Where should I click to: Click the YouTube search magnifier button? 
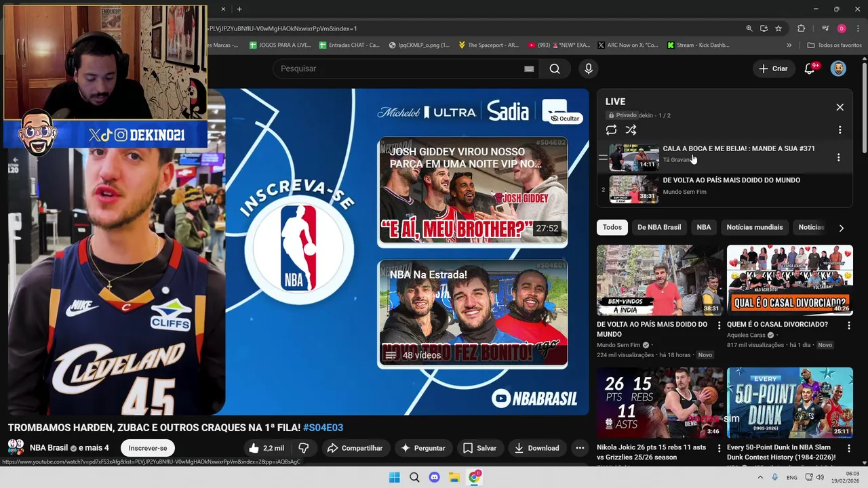[555, 68]
